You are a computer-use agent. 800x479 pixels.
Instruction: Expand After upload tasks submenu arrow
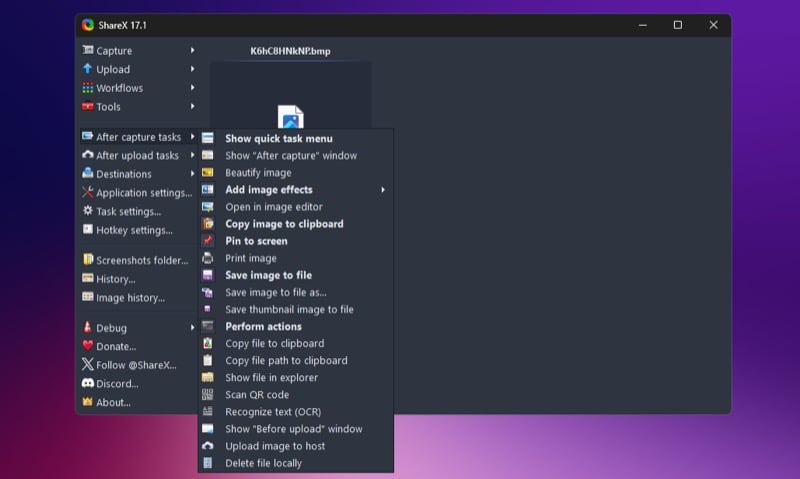[x=192, y=155]
